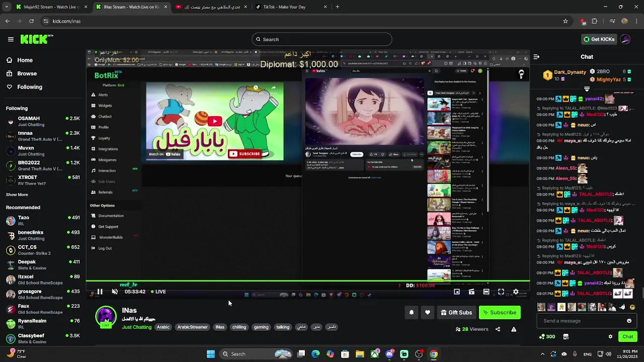Image resolution: width=644 pixels, height=362 pixels.
Task: Click the Kick search box
Action: pos(322,39)
